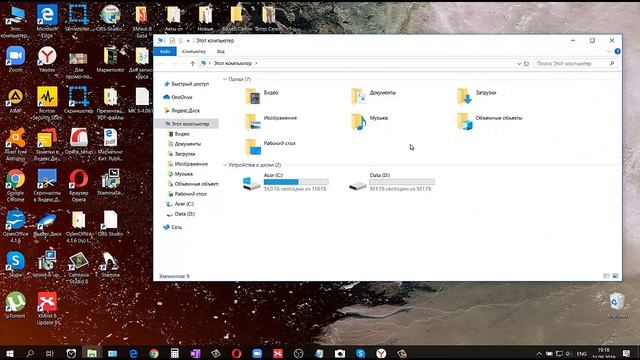
Task: Select the Acer (C:) drive in content pane
Action: point(285,182)
